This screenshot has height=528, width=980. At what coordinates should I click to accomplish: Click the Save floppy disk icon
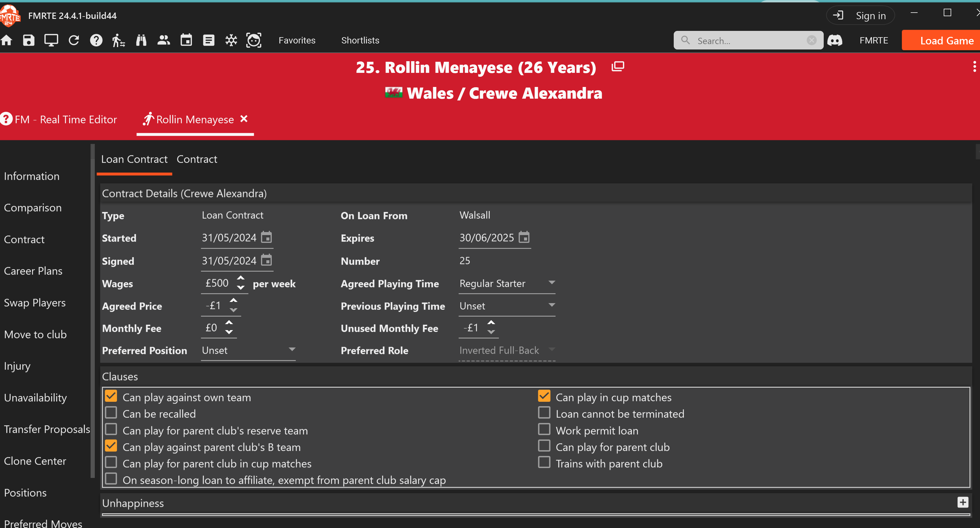point(28,40)
